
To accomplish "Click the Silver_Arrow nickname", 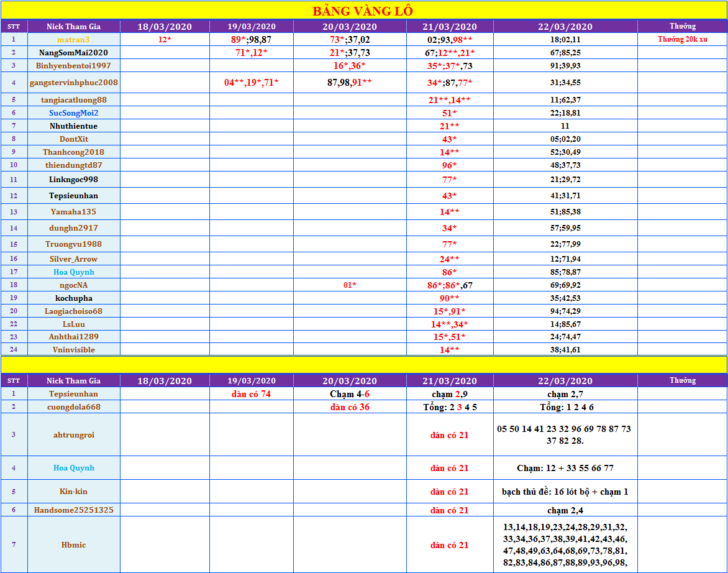I will click(x=74, y=259).
